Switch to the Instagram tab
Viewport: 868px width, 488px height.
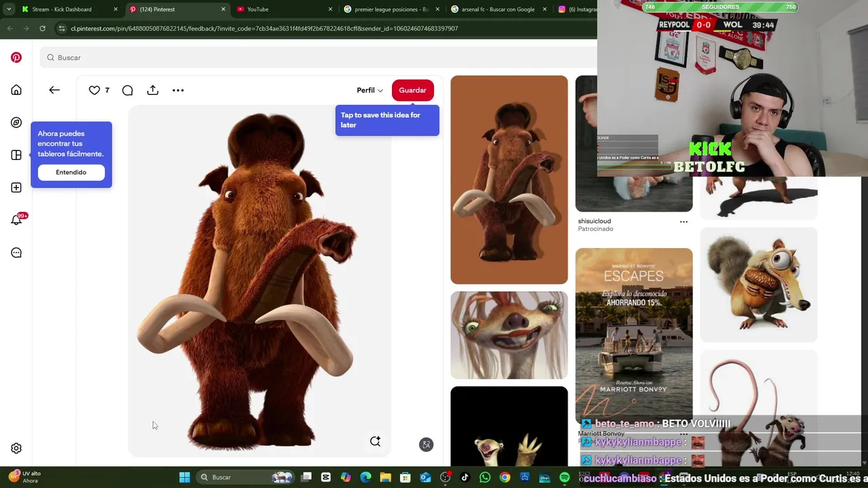(576, 9)
